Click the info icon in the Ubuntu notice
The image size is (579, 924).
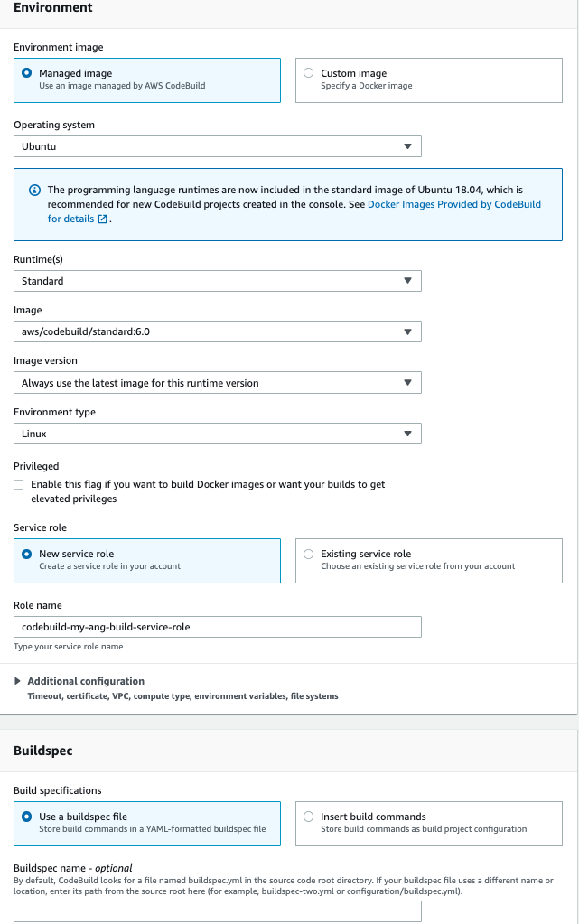[35, 191]
